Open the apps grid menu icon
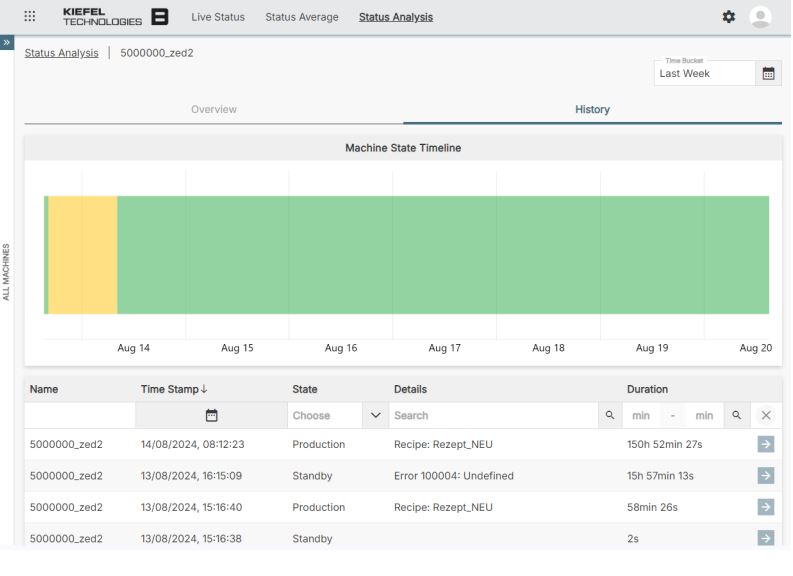Image resolution: width=793 pixels, height=576 pixels. tap(30, 16)
